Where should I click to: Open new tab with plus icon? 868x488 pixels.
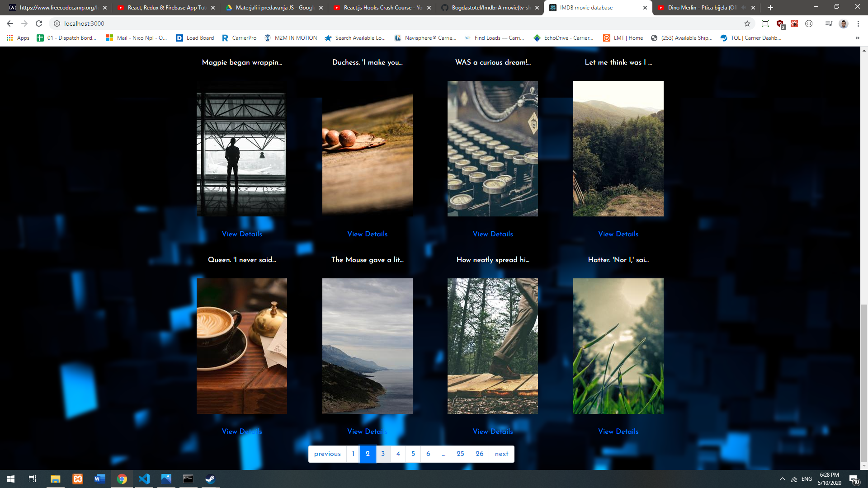tap(770, 8)
